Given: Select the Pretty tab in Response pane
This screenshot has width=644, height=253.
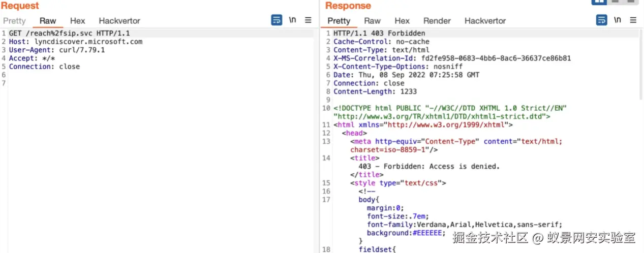Looking at the screenshot, I should click(339, 21).
